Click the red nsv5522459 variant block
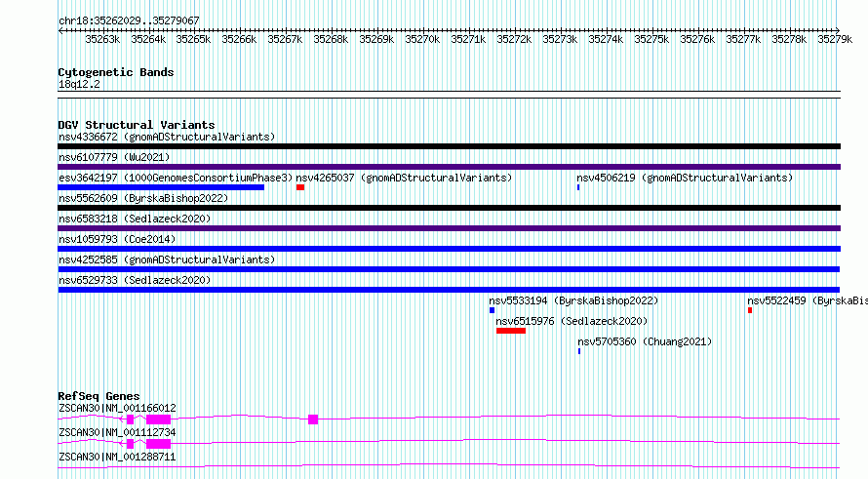 click(x=750, y=310)
